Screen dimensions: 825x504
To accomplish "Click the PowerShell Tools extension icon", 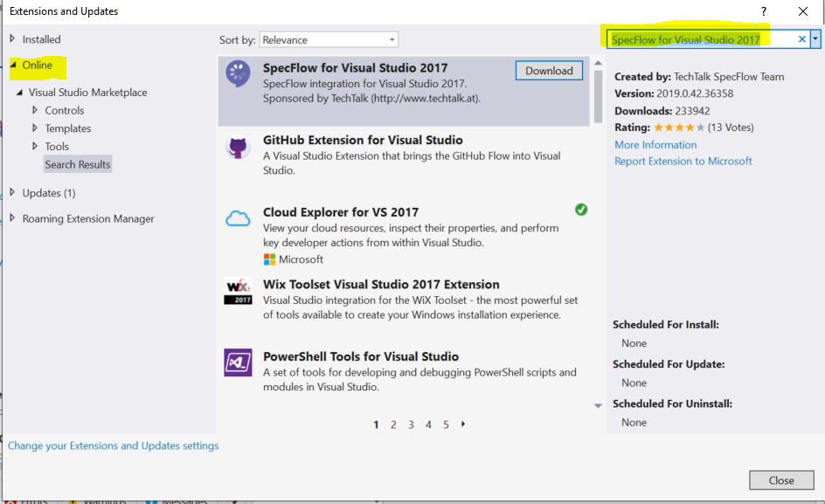I will [238, 362].
